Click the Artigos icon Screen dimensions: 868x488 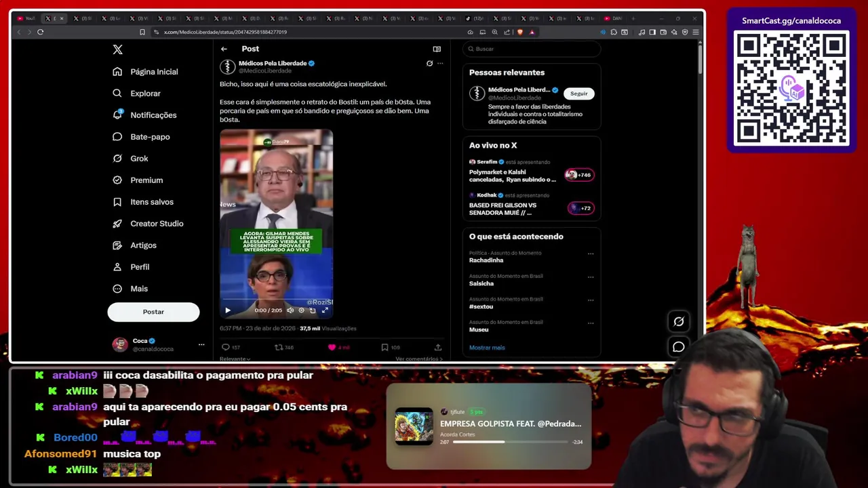[117, 245]
